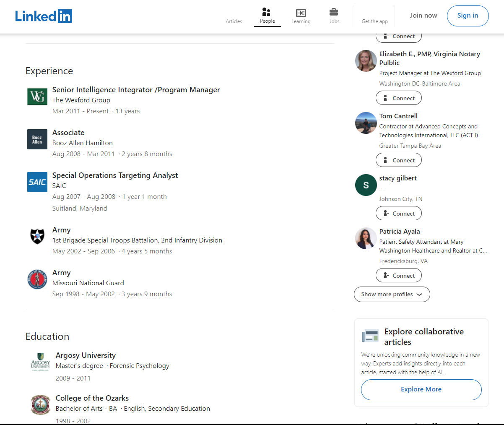Open 1st Brigade Special Troops Battalion link
The image size is (504, 425).
coord(137,240)
